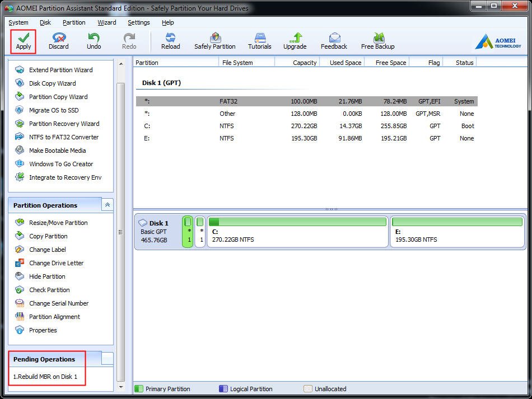Select the GPT,MSR Other partition row
The height and width of the screenshot is (399, 532).
[307, 114]
